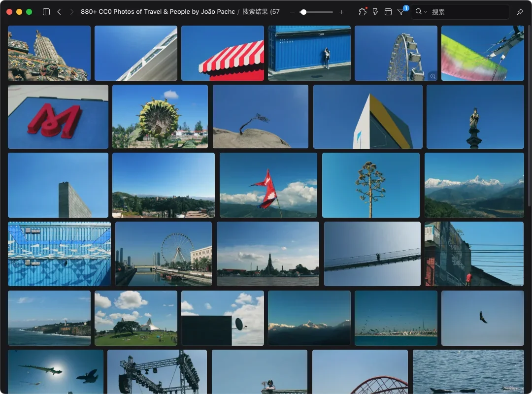Open the layout view options icon

click(x=388, y=12)
